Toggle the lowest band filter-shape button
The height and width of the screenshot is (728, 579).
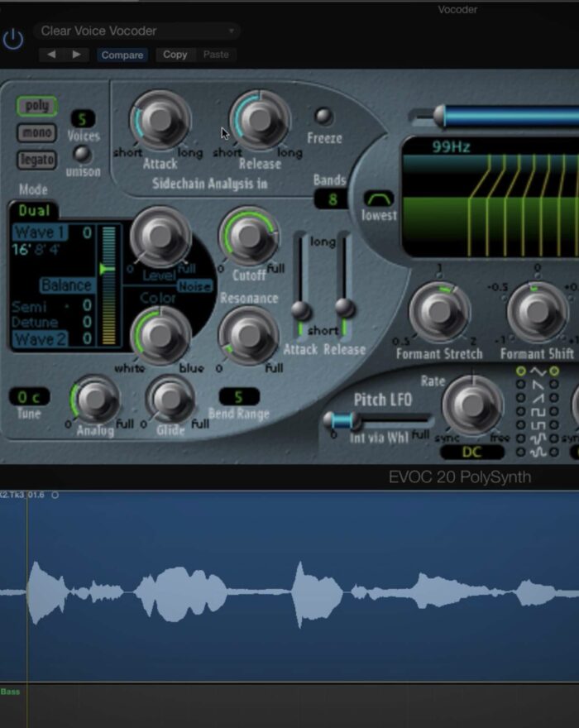click(x=380, y=199)
